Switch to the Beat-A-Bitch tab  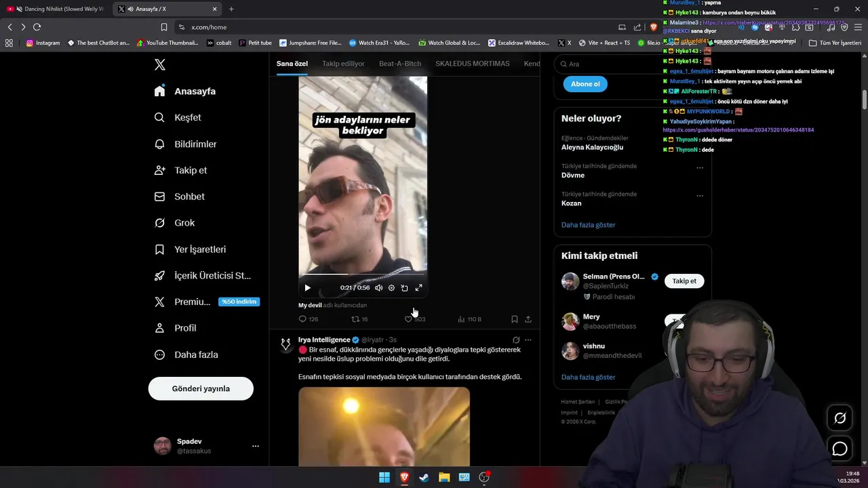tap(400, 64)
